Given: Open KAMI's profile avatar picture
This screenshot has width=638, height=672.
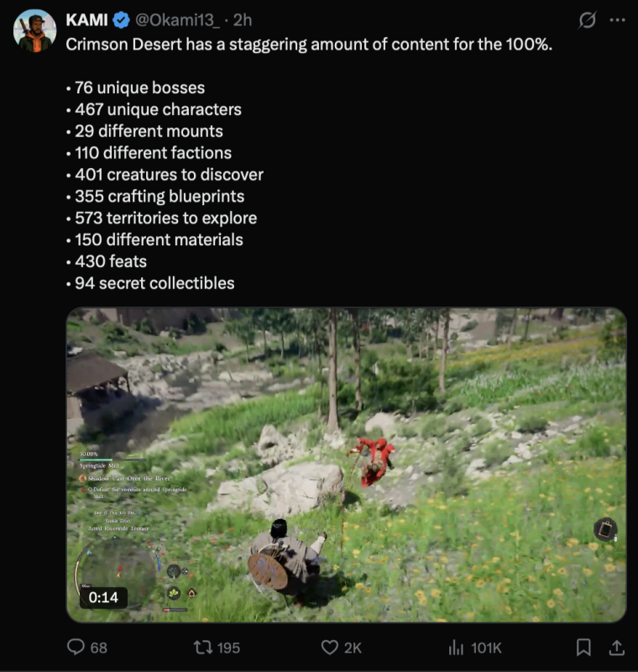Looking at the screenshot, I should [34, 31].
